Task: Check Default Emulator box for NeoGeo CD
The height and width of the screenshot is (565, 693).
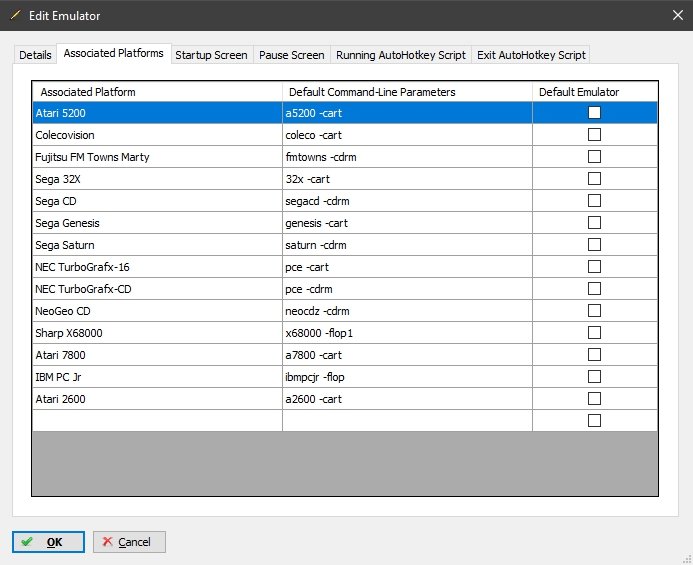Action: click(594, 311)
